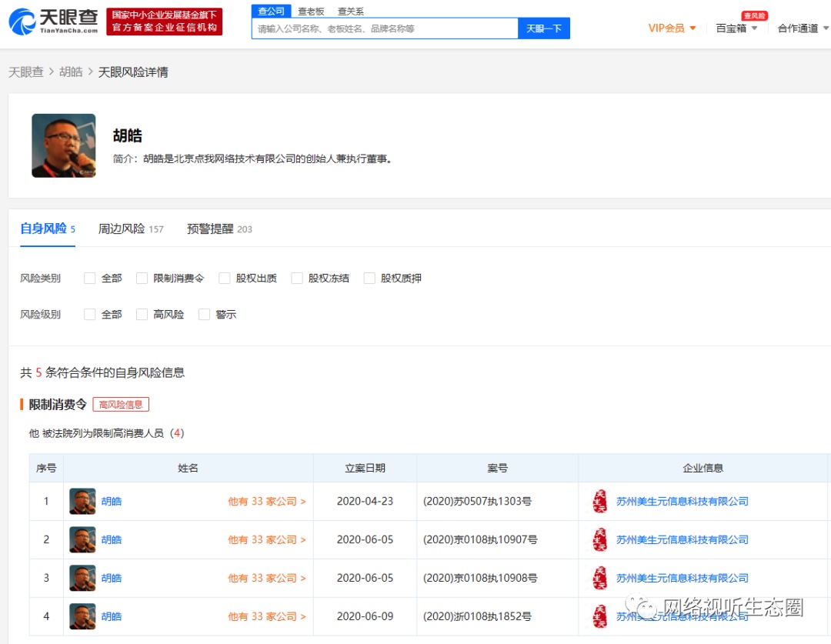The image size is (831, 644).
Task: Click the court seal icon in row 1
Action: (x=599, y=501)
